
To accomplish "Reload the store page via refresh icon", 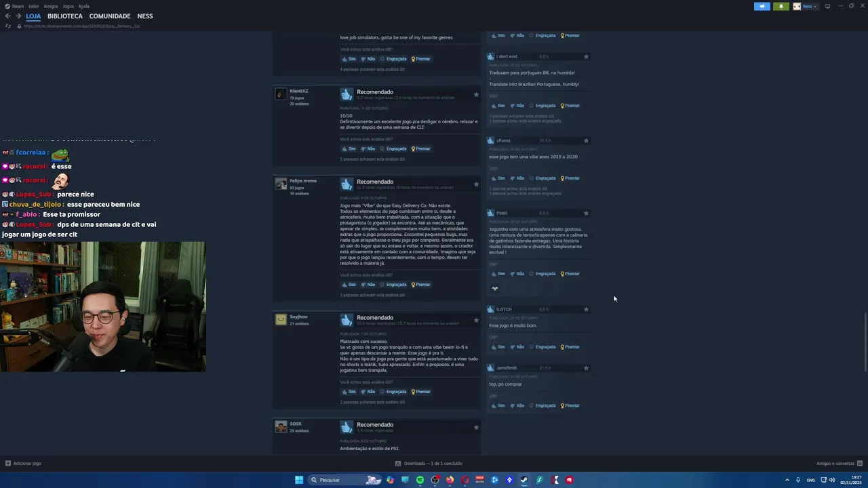I will point(8,26).
